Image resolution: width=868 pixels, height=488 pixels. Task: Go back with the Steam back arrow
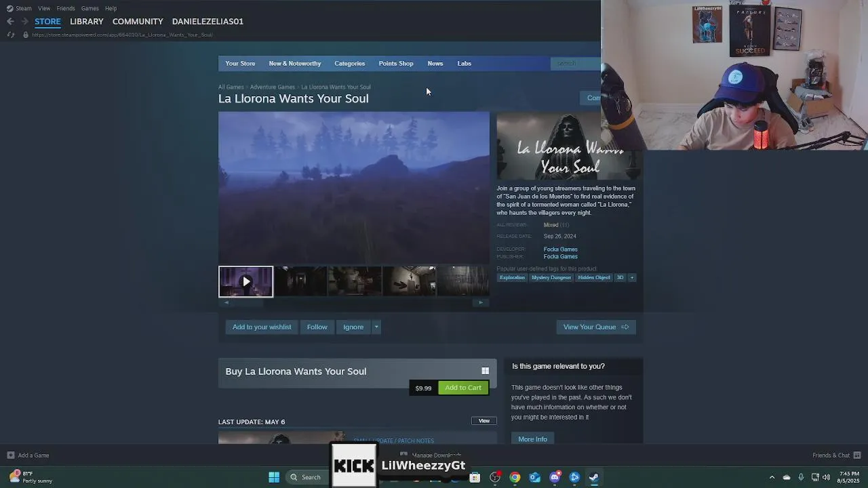click(x=10, y=22)
